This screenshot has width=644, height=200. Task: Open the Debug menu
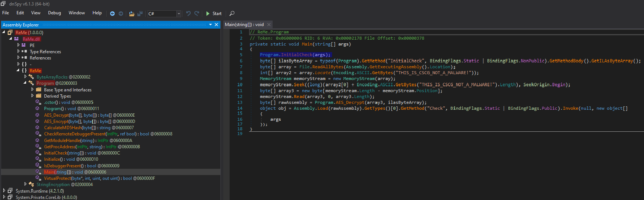(54, 13)
